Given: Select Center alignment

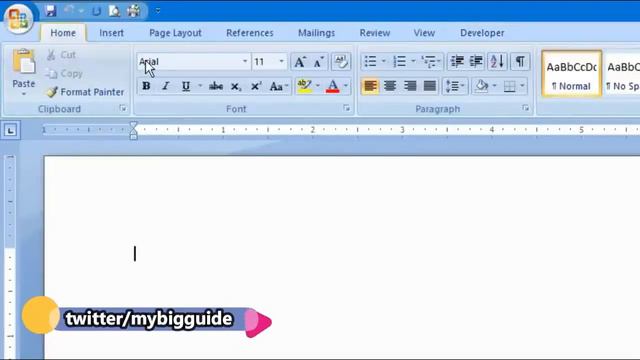Looking at the screenshot, I should (x=390, y=86).
